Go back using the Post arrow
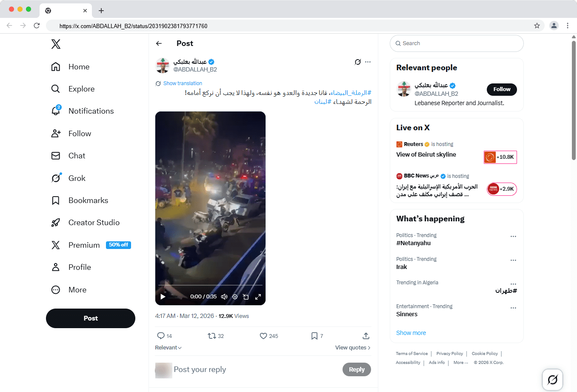 point(159,43)
